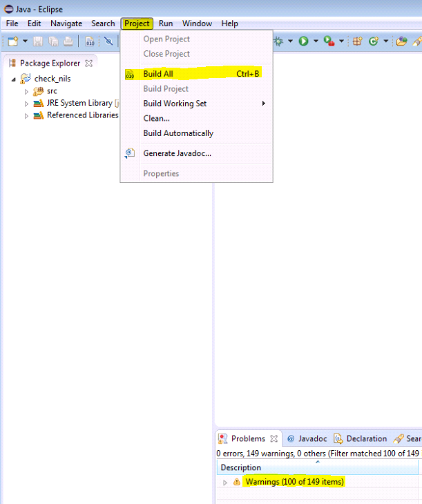This screenshot has height=504, width=422.
Task: Click the New Java Class icon
Action: tap(374, 41)
